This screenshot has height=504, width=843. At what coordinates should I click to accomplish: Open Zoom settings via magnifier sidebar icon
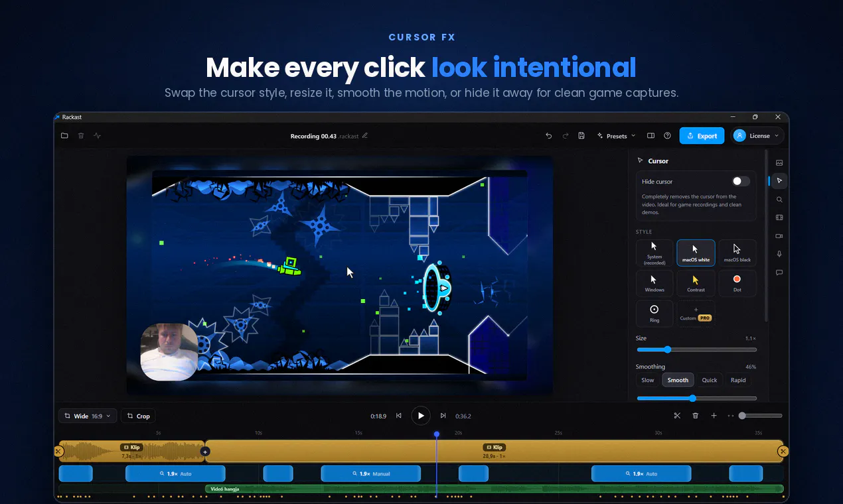pyautogui.click(x=779, y=199)
